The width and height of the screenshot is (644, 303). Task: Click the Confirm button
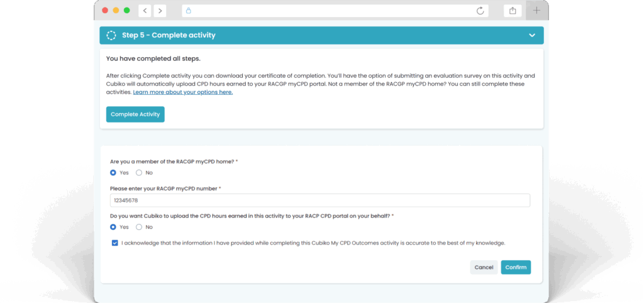(516, 267)
